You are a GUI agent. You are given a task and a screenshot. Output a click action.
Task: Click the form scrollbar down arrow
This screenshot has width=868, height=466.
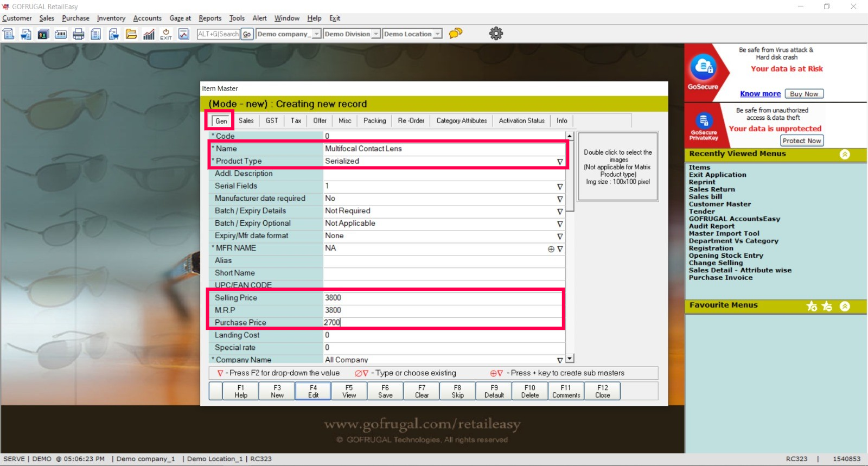tap(570, 359)
